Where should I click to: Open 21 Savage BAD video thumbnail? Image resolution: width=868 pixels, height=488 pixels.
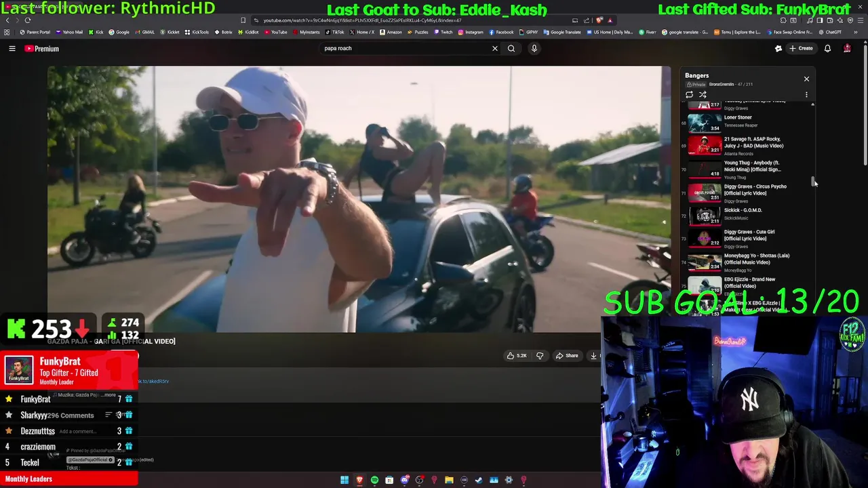(x=705, y=146)
